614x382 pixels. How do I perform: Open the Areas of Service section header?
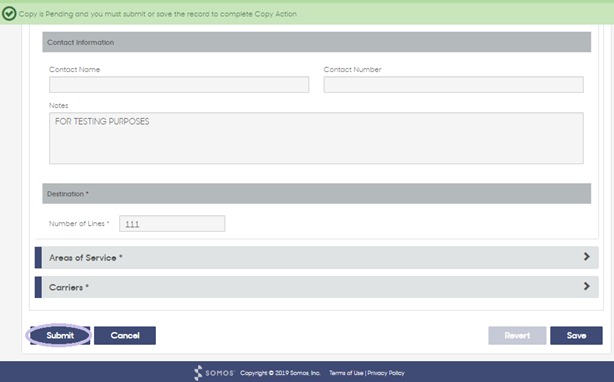point(316,258)
